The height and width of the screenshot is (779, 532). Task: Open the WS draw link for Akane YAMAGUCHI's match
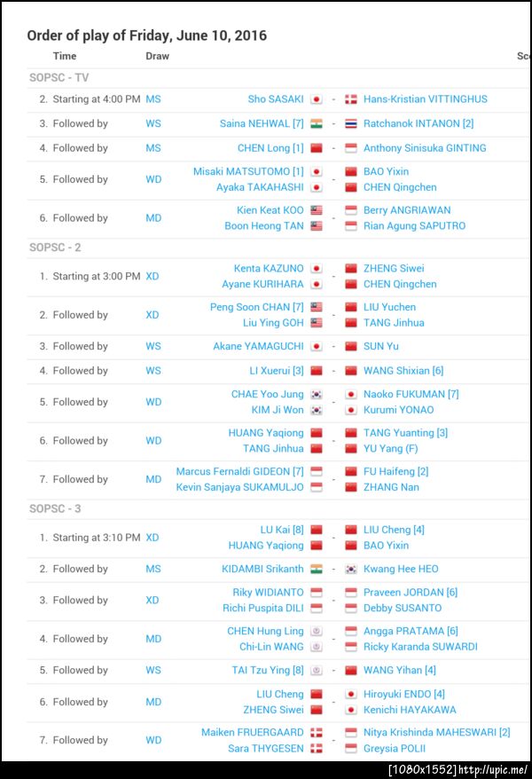(153, 346)
